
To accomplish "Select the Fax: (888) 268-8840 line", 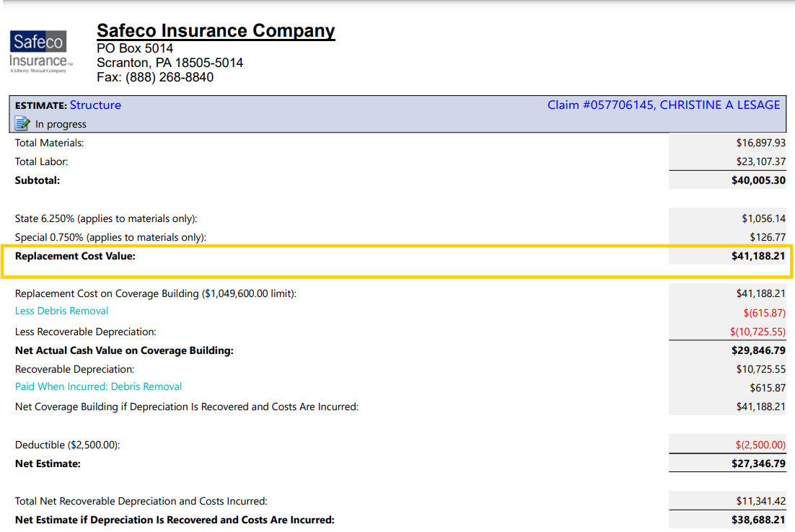I will 155,78.
